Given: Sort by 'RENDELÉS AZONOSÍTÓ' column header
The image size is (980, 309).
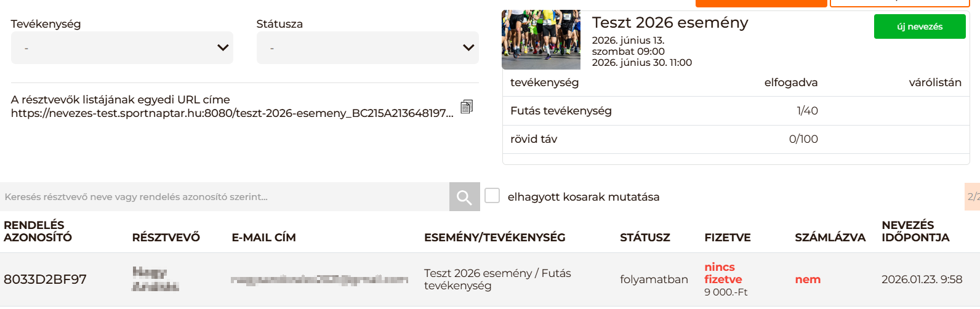Looking at the screenshot, I should coord(38,231).
